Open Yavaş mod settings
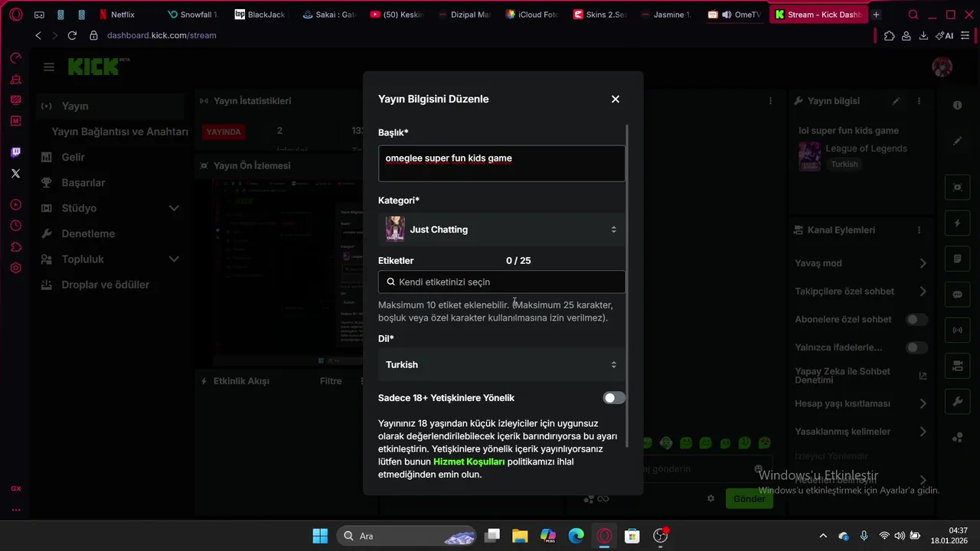Image resolution: width=980 pixels, height=551 pixels. pos(861,263)
